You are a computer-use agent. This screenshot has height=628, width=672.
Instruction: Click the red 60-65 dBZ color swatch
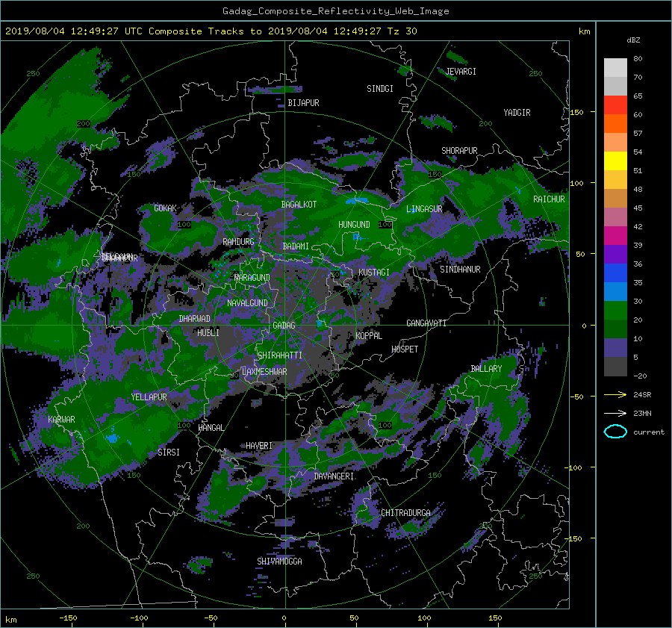615,105
